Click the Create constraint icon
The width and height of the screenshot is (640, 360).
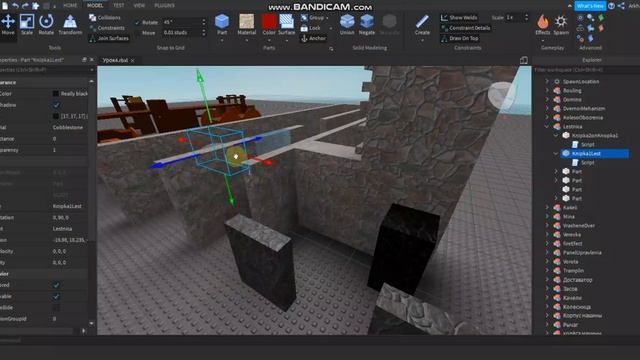[422, 21]
